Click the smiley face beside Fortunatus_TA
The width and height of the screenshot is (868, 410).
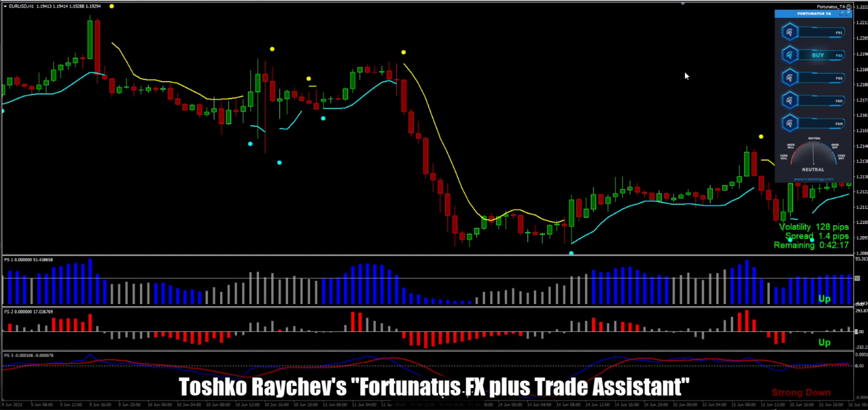tap(848, 6)
